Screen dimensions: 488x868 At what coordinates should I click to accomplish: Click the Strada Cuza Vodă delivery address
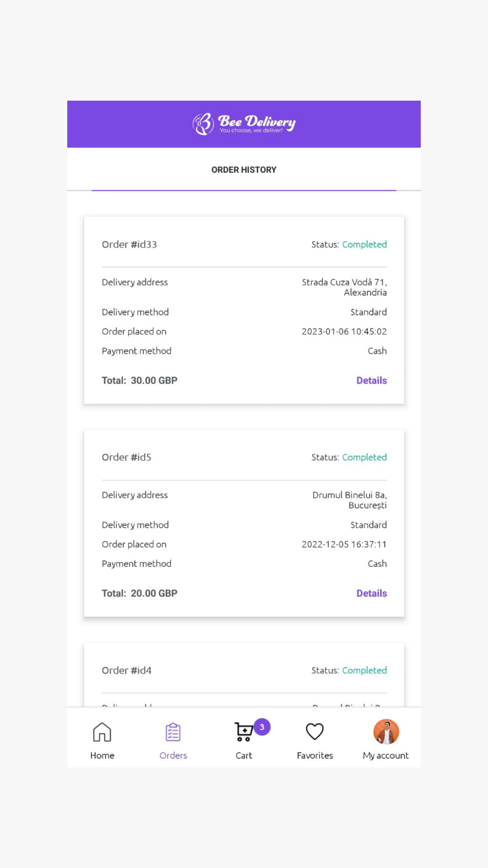(344, 287)
